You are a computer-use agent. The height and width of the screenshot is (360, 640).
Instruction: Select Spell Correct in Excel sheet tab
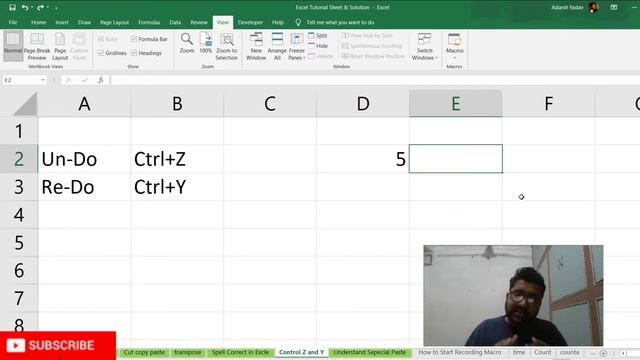pos(240,352)
